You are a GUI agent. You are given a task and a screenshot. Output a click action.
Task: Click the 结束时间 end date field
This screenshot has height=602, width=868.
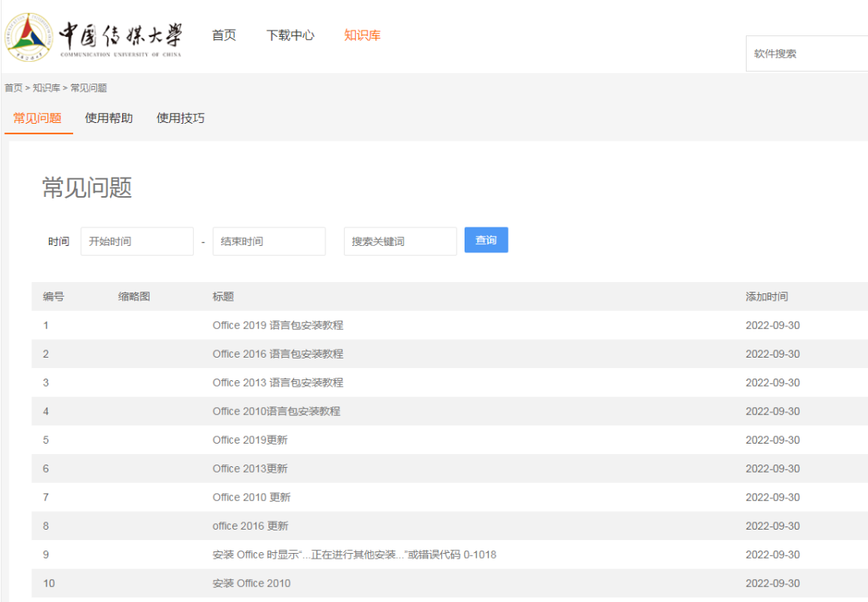(268, 240)
